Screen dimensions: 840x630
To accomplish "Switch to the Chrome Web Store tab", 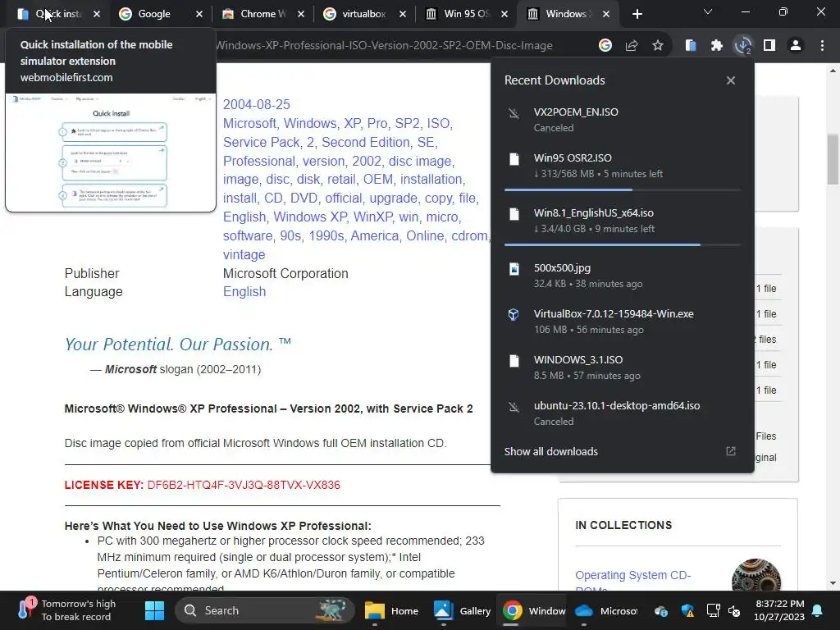I will 262,14.
